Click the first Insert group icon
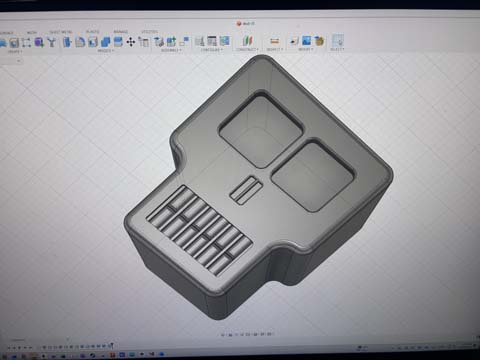The image size is (480, 360). pyautogui.click(x=294, y=41)
